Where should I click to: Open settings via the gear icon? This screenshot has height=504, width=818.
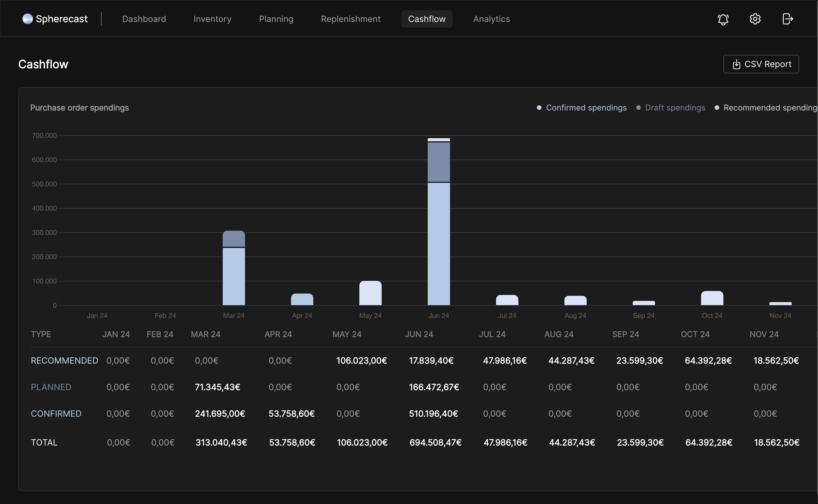[755, 19]
